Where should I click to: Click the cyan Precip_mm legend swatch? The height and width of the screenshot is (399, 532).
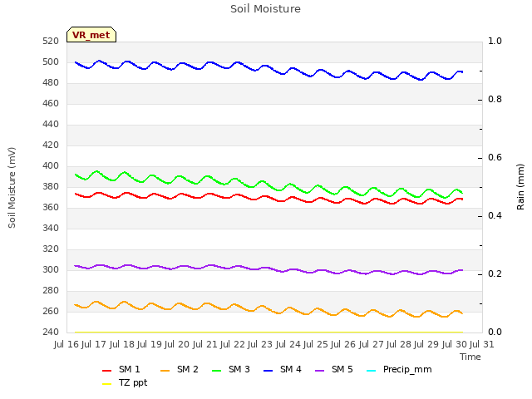coord(372,371)
